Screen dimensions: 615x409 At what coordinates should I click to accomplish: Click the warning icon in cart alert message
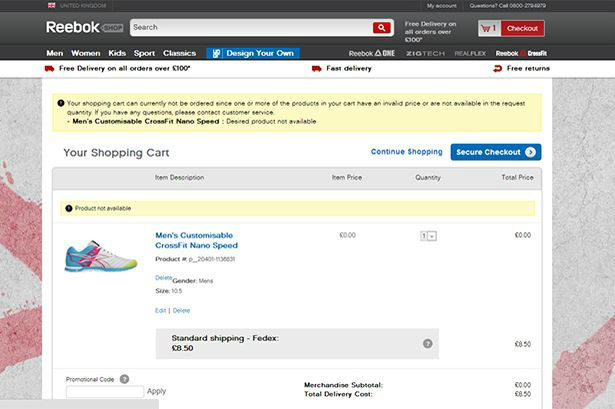point(61,104)
